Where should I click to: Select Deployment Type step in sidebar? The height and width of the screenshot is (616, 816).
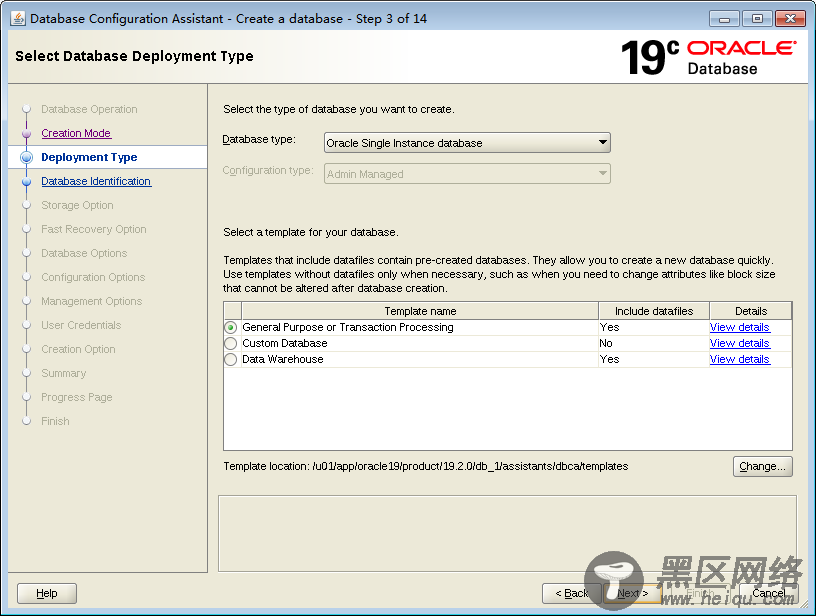[x=89, y=157]
